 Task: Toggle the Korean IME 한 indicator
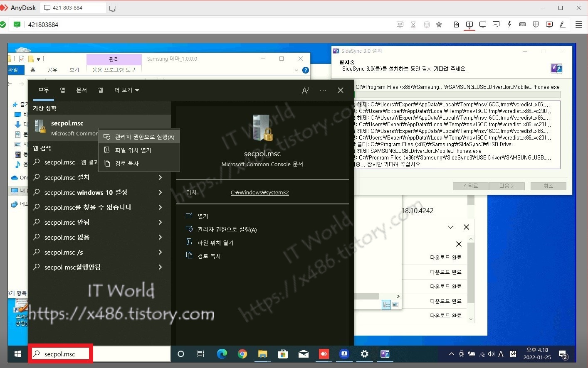click(x=513, y=354)
